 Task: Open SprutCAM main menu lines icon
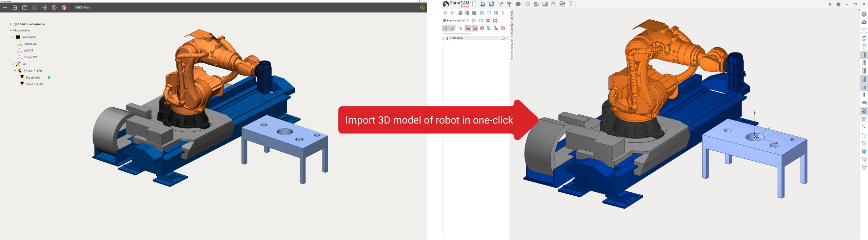point(830,4)
